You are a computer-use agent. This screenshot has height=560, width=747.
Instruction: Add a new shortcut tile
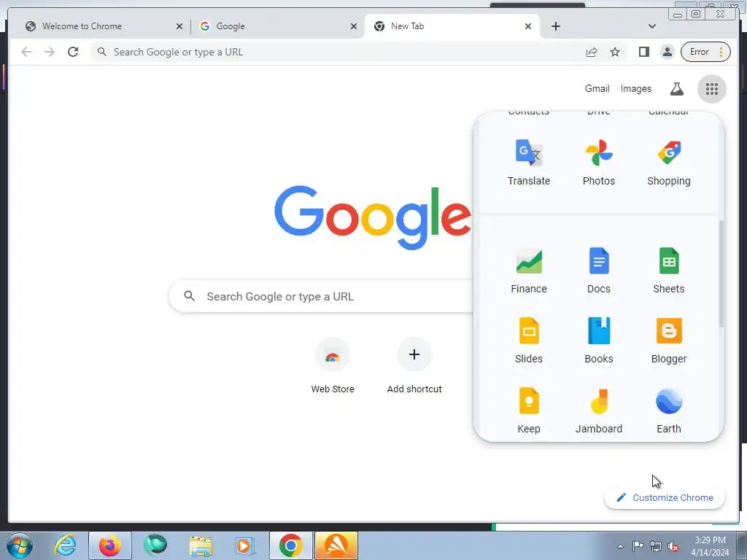coord(414,366)
